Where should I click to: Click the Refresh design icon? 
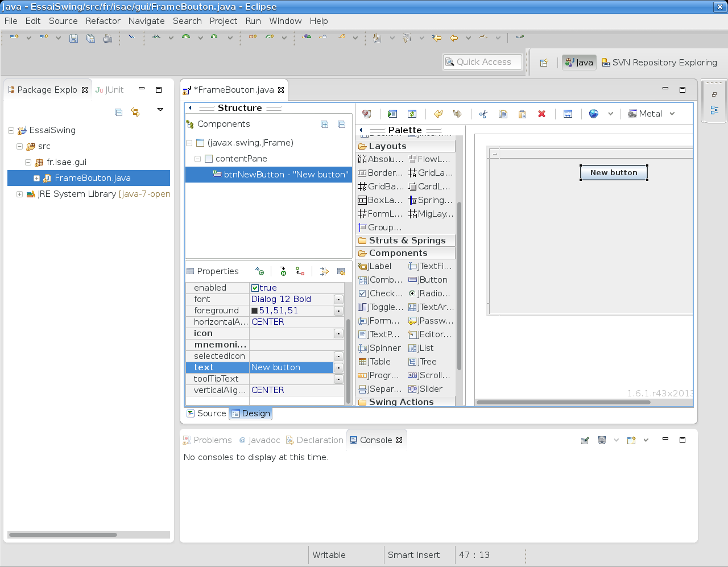412,114
